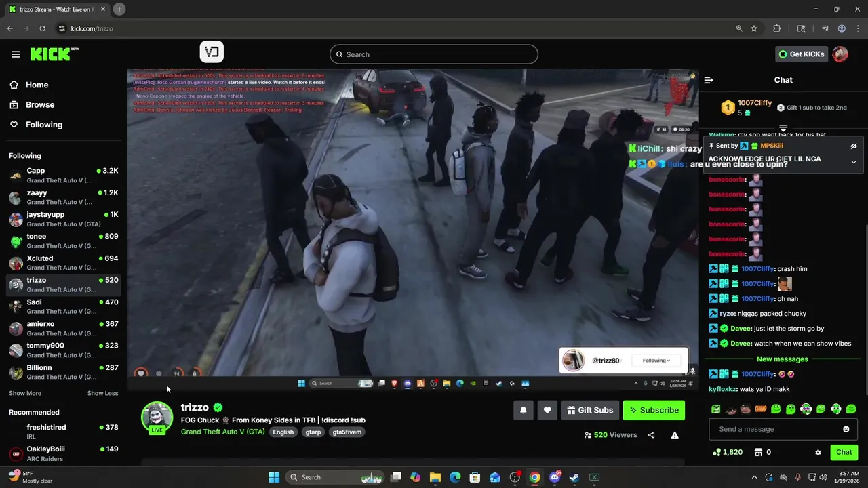Click the green Chat send button
This screenshot has width=868, height=488.
[x=844, y=452]
